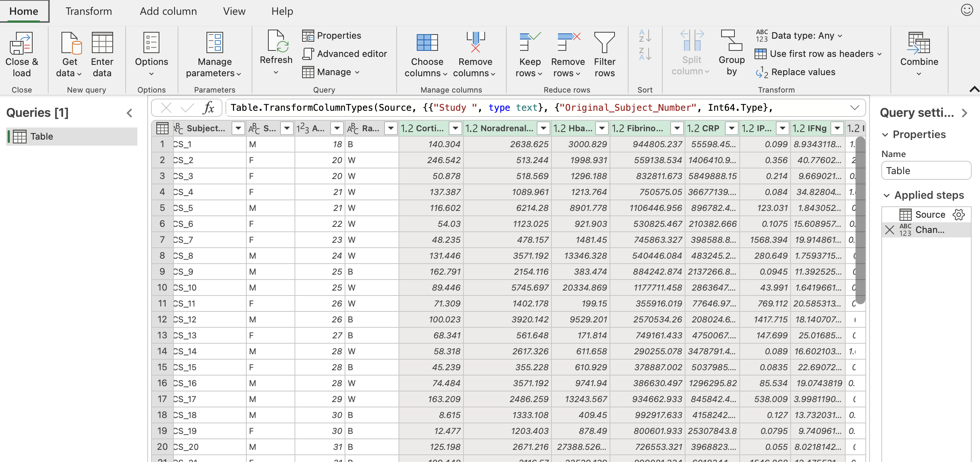Click the Properties button in Query group
The image size is (980, 462).
coord(332,36)
